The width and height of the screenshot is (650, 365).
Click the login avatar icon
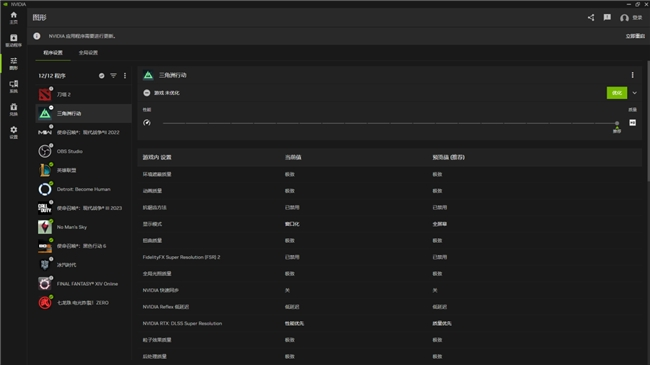coord(624,18)
